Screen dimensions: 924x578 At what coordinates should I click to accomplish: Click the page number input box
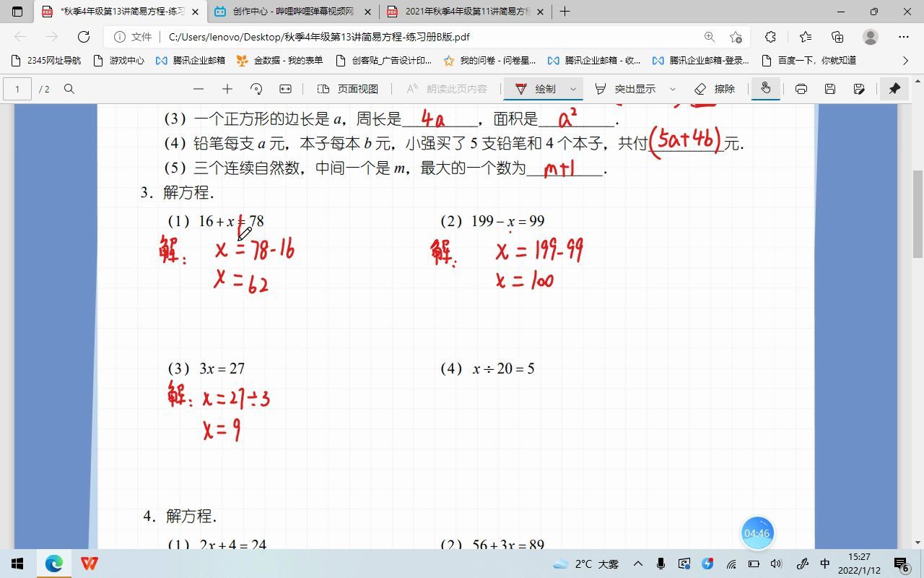17,89
